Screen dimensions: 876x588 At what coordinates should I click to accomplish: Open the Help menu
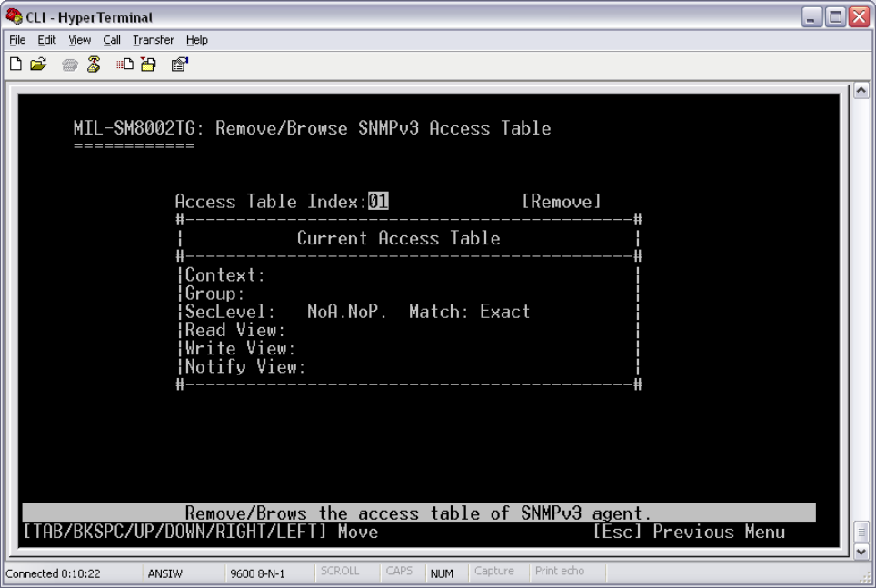[197, 40]
